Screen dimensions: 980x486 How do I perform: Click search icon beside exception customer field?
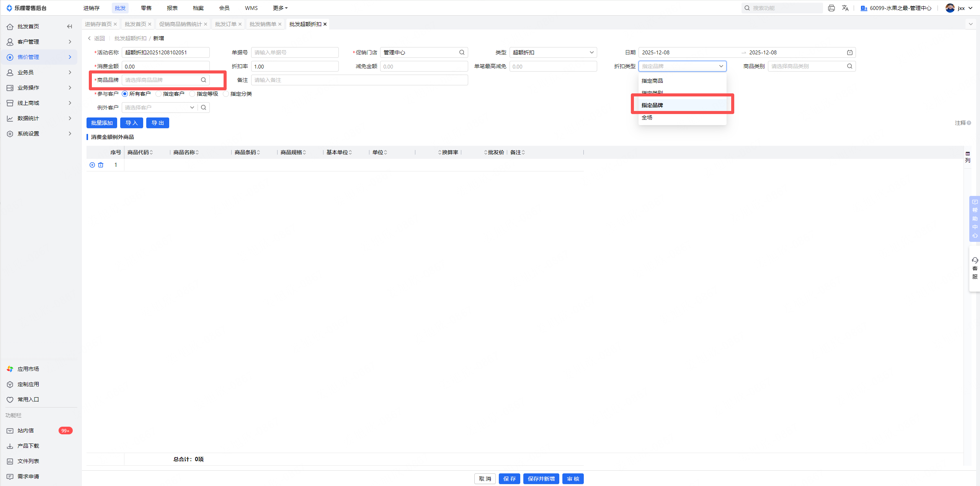tap(204, 108)
